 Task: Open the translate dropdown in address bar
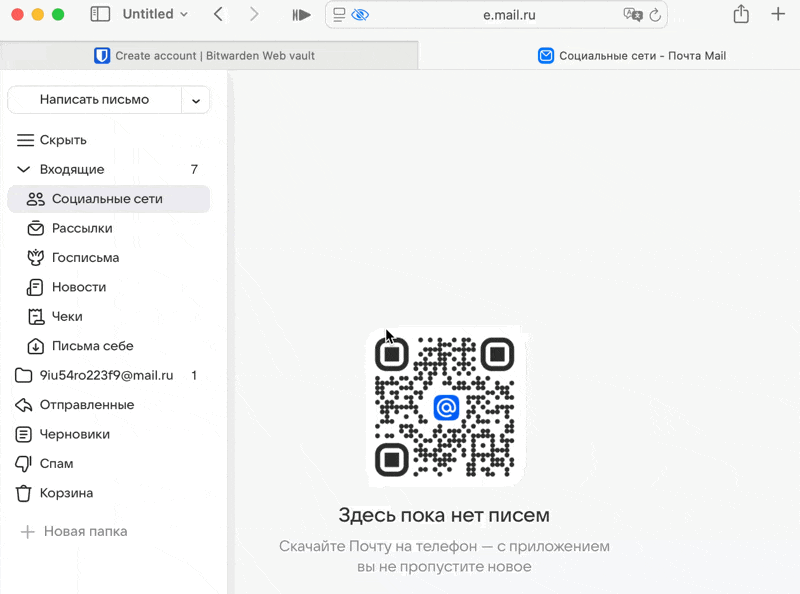pyautogui.click(x=633, y=15)
